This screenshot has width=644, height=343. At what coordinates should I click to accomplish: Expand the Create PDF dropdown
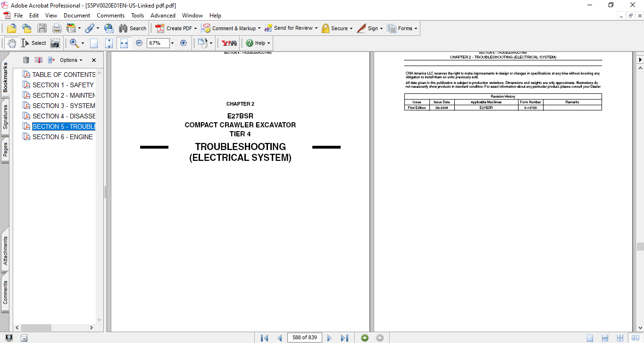coord(195,28)
